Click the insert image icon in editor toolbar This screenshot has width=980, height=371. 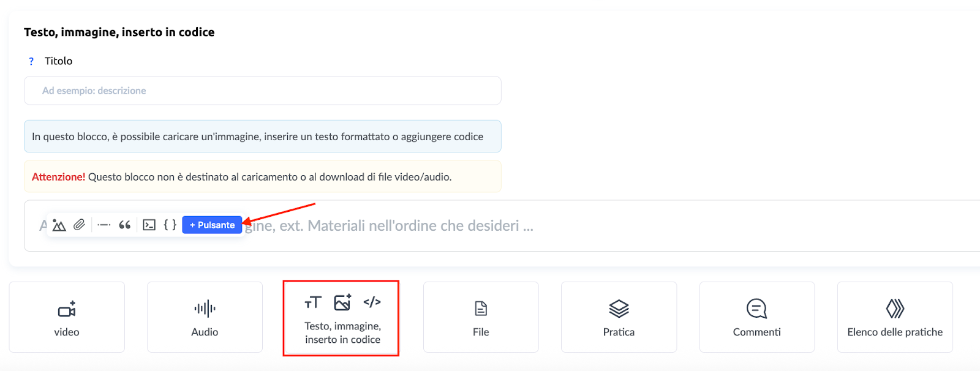pyautogui.click(x=59, y=225)
